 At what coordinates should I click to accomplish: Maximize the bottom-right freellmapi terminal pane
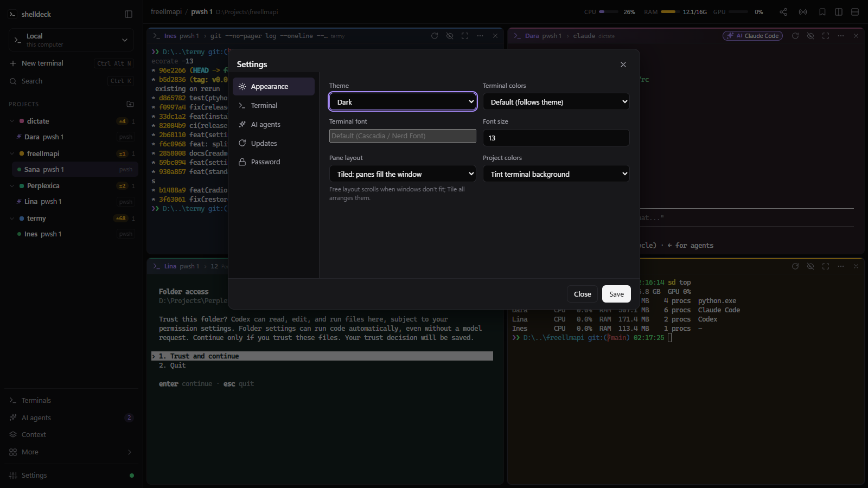click(x=826, y=266)
